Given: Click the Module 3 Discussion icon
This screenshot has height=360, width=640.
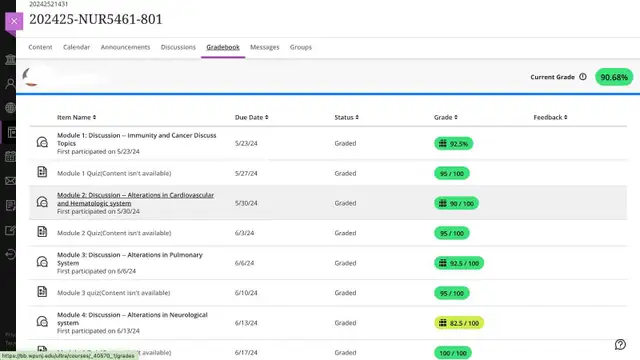Looking at the screenshot, I should [x=42, y=262].
